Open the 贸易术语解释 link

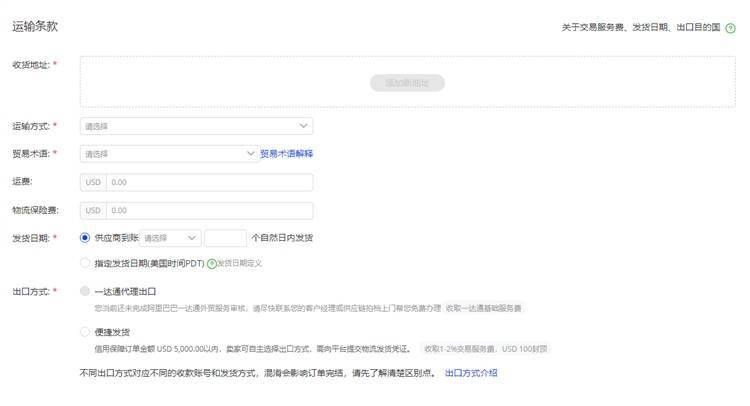point(287,154)
